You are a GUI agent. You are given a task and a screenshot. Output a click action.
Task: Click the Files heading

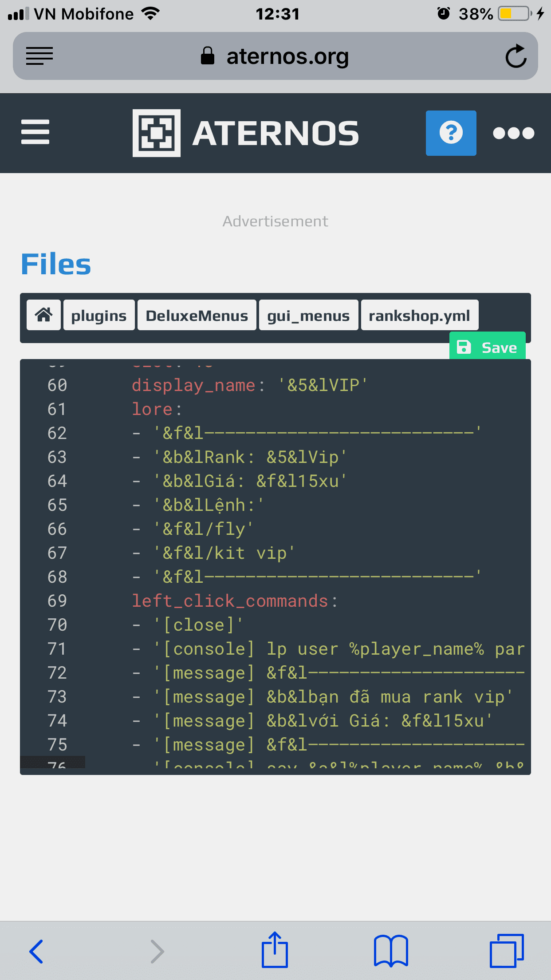tap(56, 265)
